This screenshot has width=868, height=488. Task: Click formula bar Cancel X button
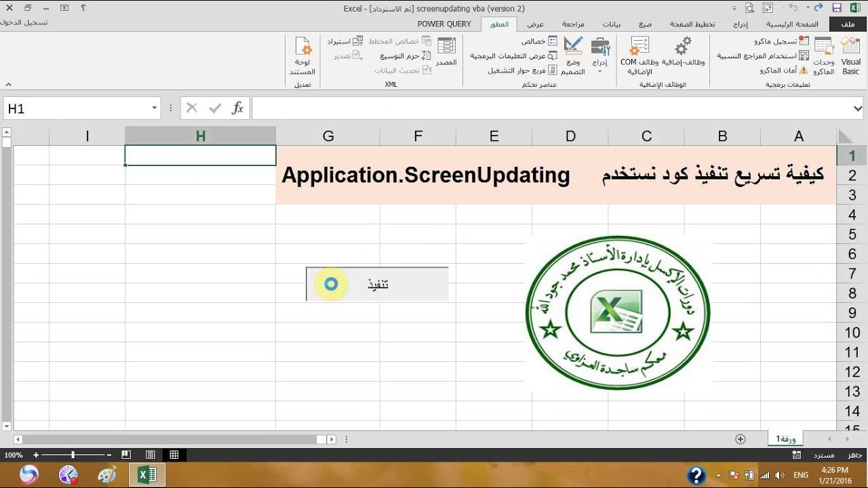click(192, 108)
